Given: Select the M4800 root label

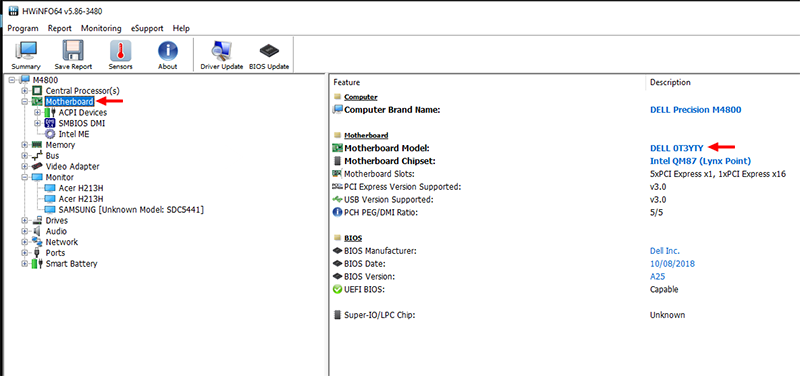Looking at the screenshot, I should 45,80.
